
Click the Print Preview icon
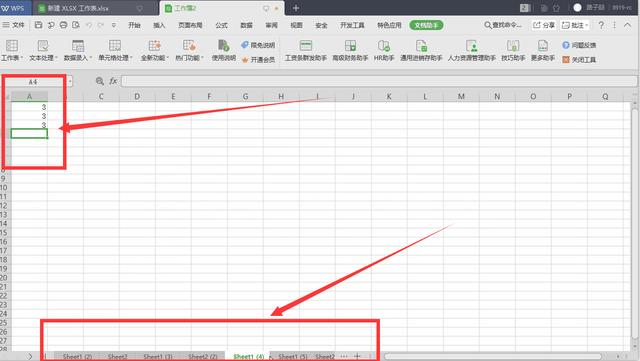[x=76, y=25]
